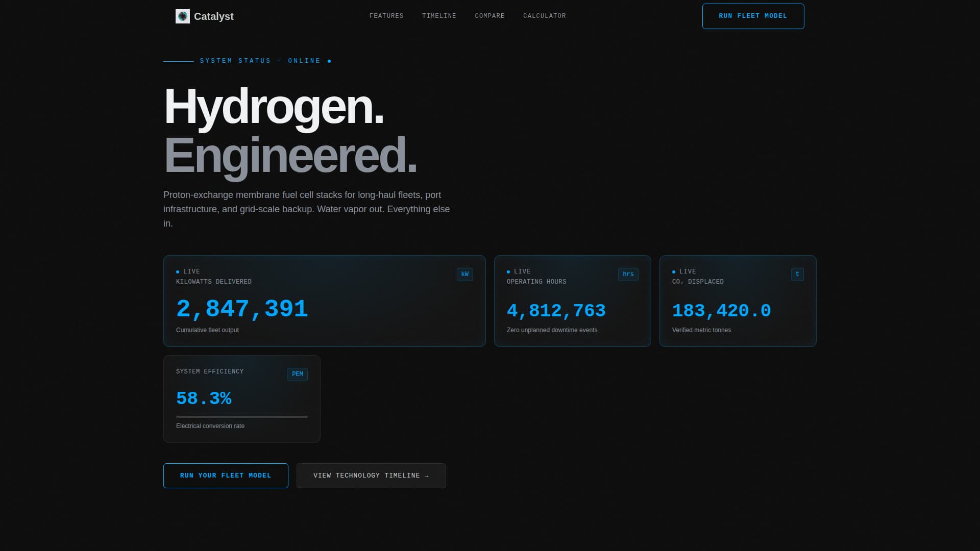Viewport: 980px width, 551px height.
Task: Click the t badge on CO₂ card
Action: click(797, 274)
